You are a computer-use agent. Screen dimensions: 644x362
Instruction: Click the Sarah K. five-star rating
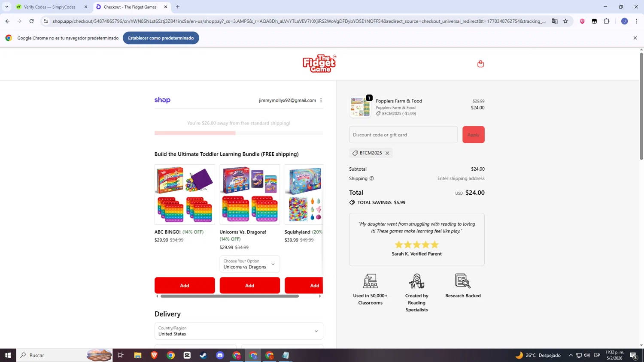pyautogui.click(x=416, y=244)
